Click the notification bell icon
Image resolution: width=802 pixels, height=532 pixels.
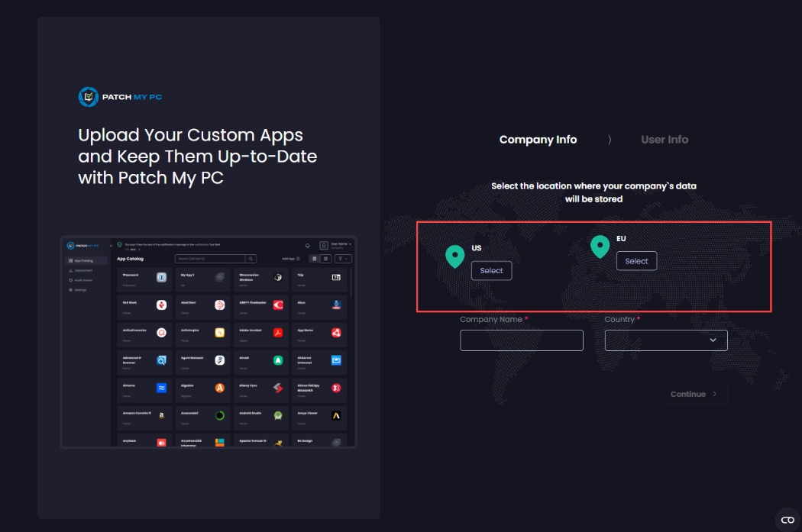(308, 245)
